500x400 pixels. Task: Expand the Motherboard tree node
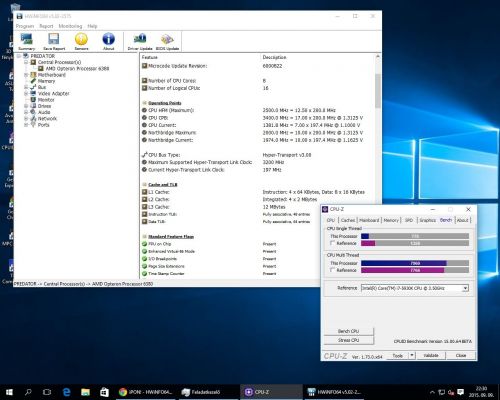point(26,75)
